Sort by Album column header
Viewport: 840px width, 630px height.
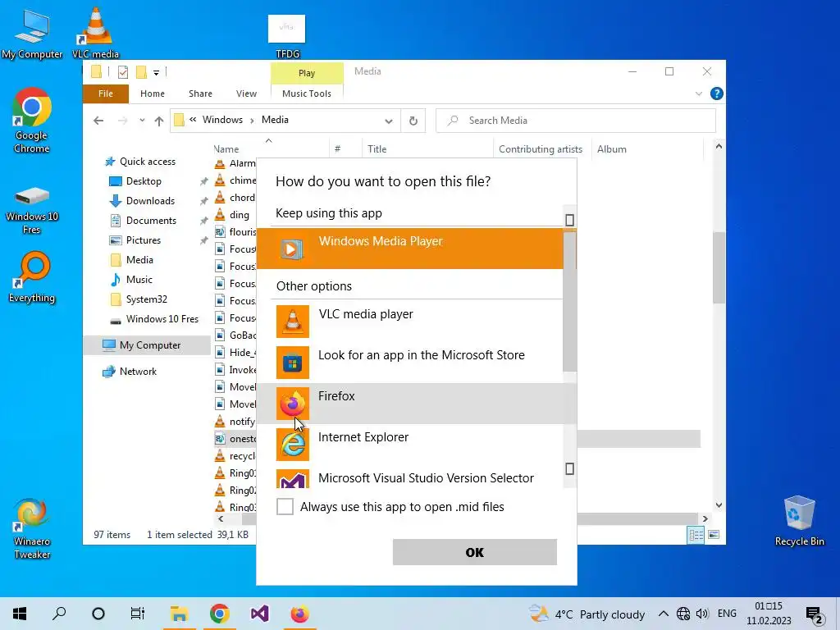[x=646, y=149]
